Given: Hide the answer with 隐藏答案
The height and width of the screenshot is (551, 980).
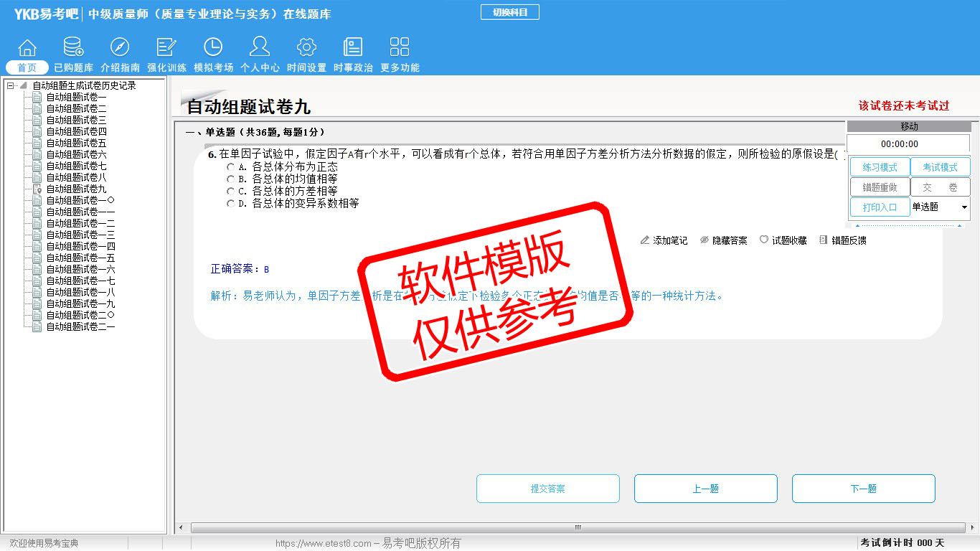Looking at the screenshot, I should pos(723,240).
